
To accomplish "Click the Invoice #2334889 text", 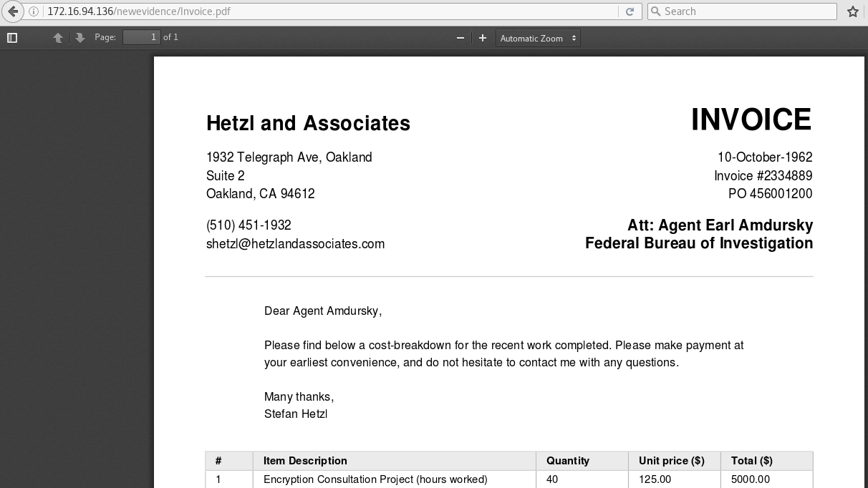I will point(763,176).
